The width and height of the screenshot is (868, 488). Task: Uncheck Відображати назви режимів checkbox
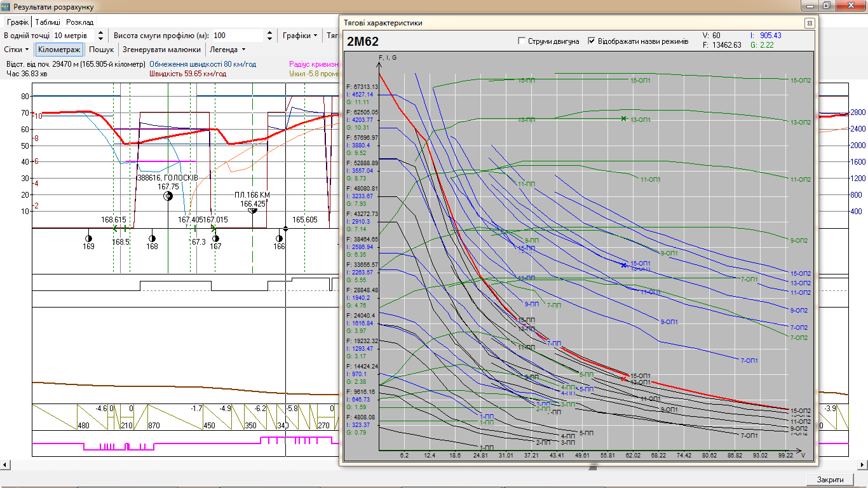point(592,41)
